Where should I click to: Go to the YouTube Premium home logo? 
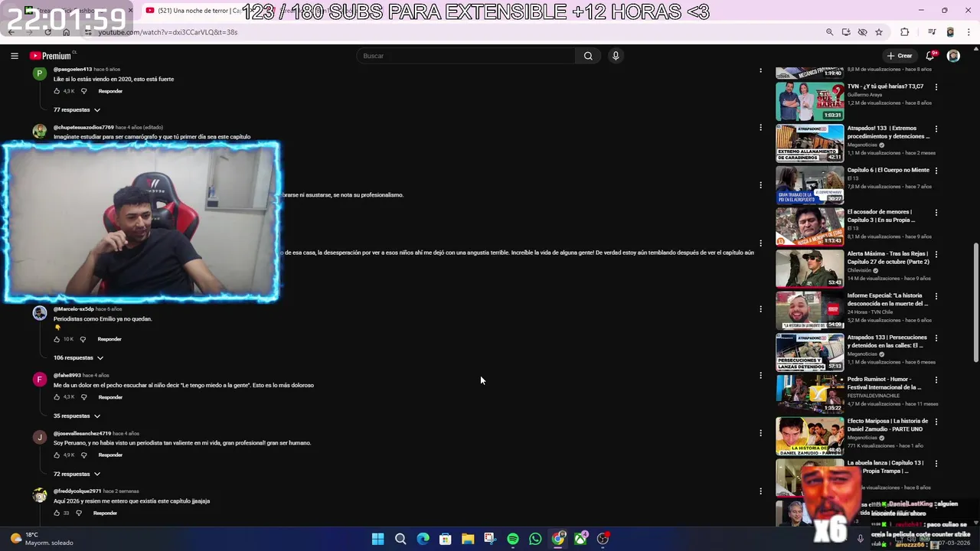[51, 56]
